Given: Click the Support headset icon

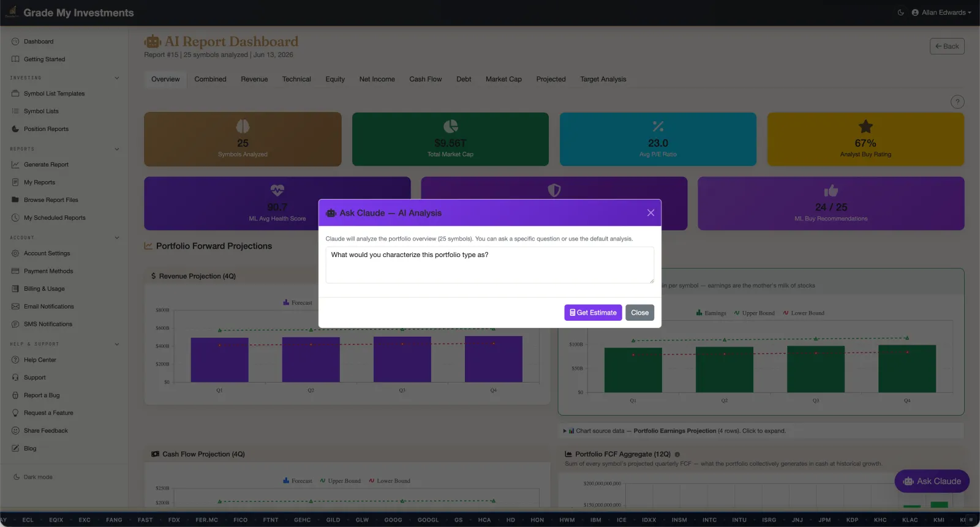Looking at the screenshot, I should [x=15, y=378].
